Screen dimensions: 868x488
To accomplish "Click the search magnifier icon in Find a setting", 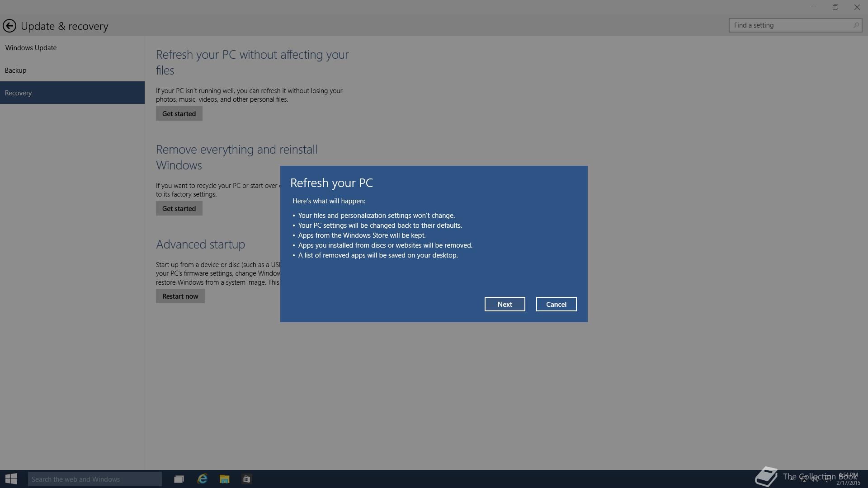I will tap(856, 25).
